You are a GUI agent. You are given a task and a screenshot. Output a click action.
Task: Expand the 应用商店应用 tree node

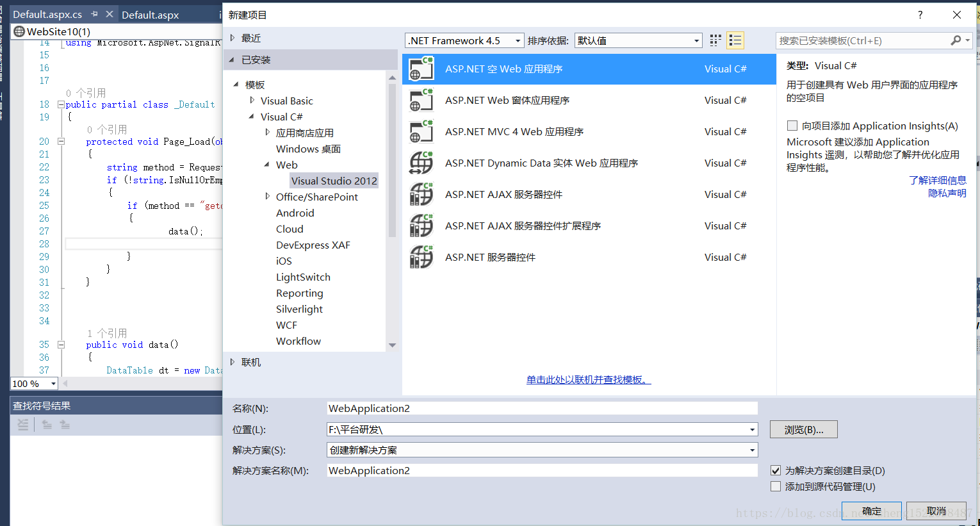[x=267, y=133]
